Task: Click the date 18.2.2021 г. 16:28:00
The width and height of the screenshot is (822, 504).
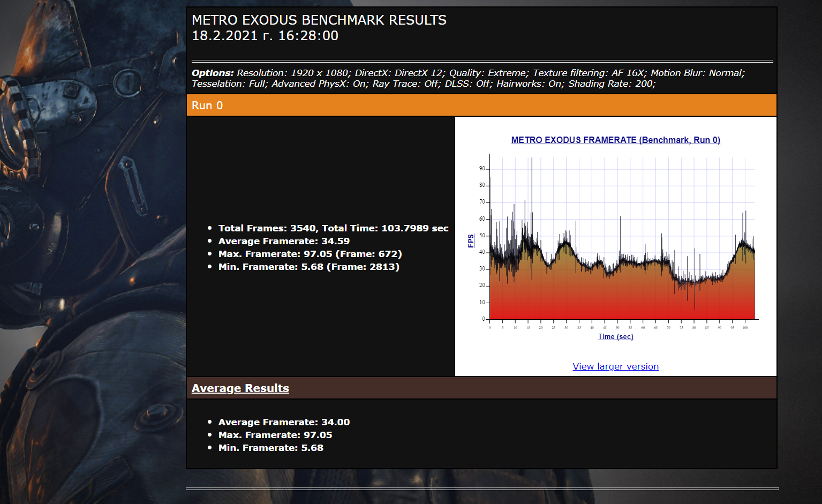Action: (x=265, y=36)
